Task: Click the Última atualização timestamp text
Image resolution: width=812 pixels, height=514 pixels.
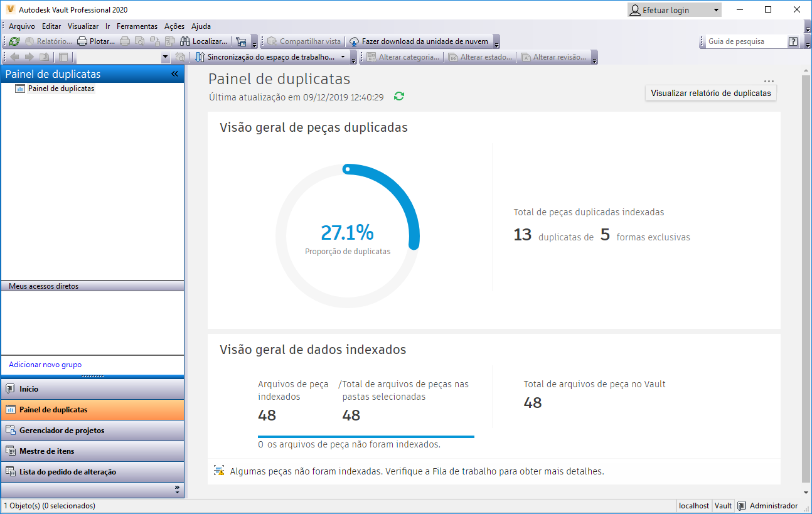Action: pyautogui.click(x=296, y=97)
